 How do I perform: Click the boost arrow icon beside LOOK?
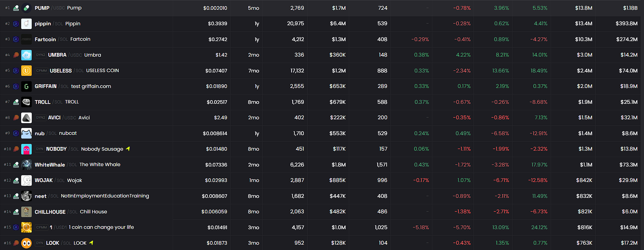click(91, 243)
